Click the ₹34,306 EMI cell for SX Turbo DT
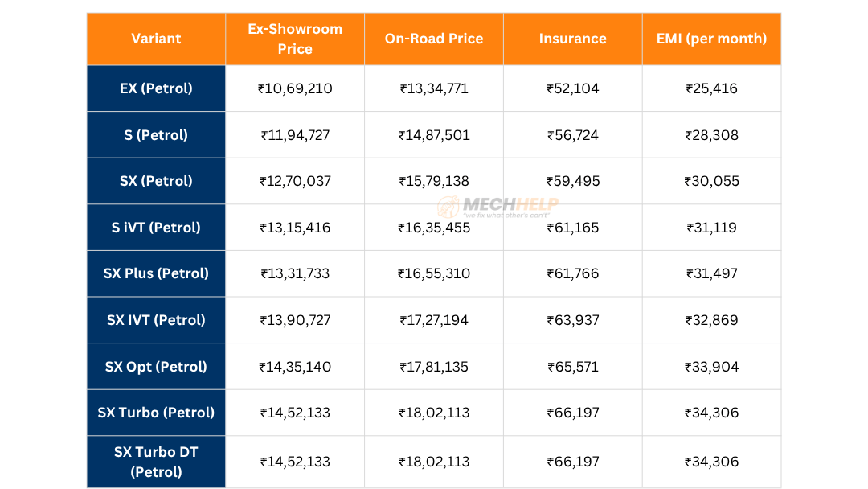The width and height of the screenshot is (868, 489). tap(711, 461)
